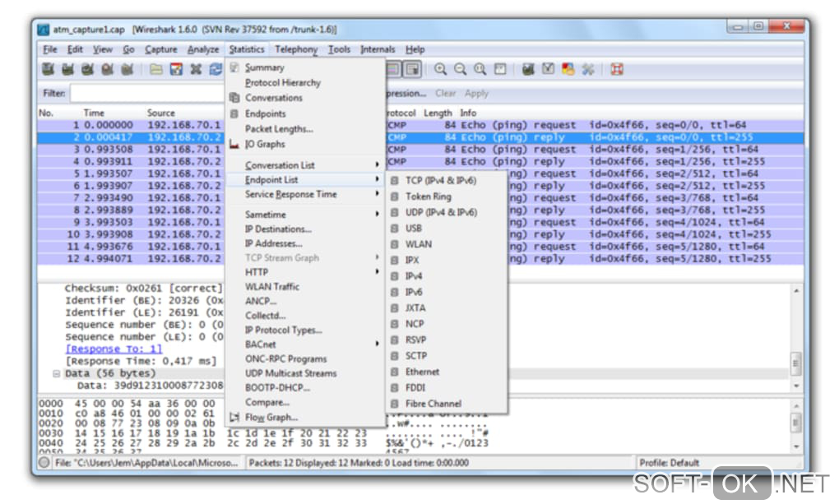Open the Analyze menu
Screen dimensions: 839x504
point(203,49)
